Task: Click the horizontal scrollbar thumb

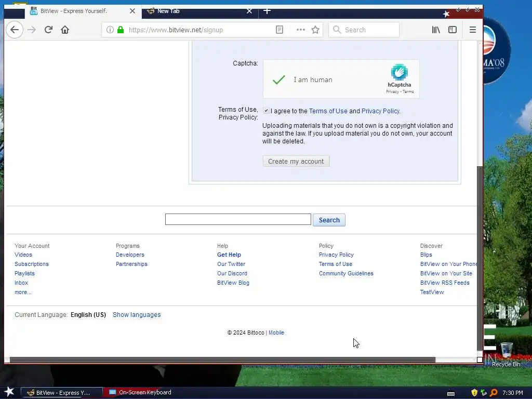Action: coord(222,360)
